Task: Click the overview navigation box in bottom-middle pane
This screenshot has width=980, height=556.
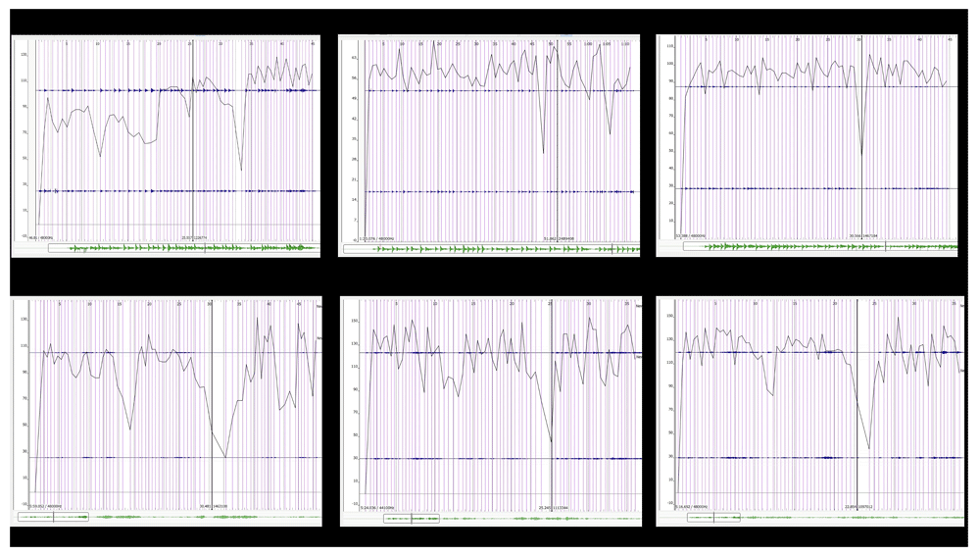Action: (x=412, y=519)
